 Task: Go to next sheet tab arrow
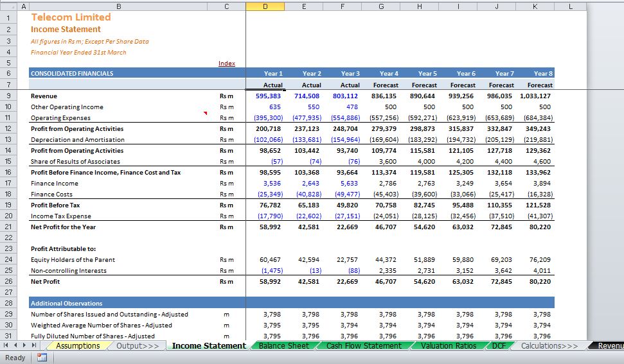(x=24, y=346)
